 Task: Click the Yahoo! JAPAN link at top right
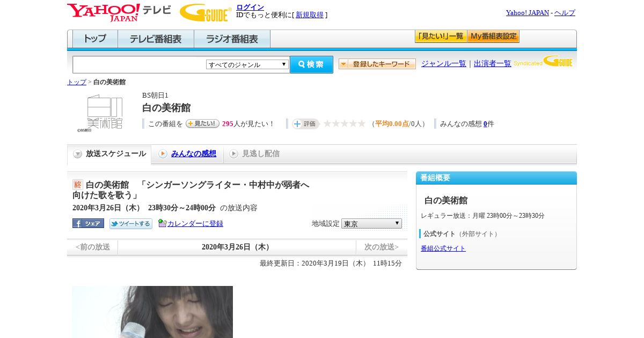tap(528, 12)
